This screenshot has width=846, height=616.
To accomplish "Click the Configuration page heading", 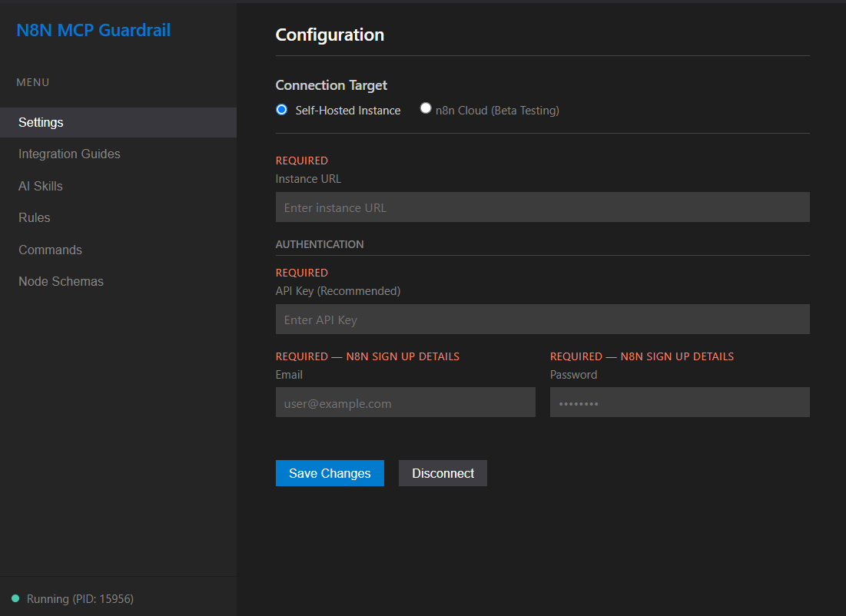I will click(330, 35).
